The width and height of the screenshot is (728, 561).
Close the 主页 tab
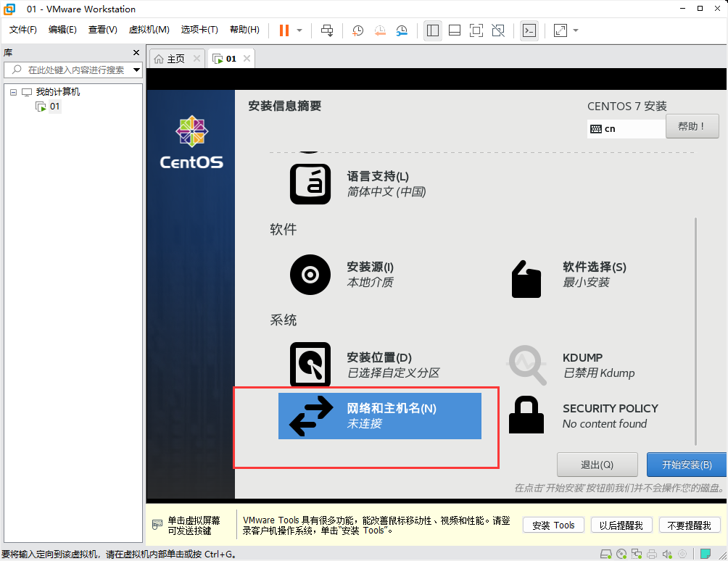click(197, 59)
